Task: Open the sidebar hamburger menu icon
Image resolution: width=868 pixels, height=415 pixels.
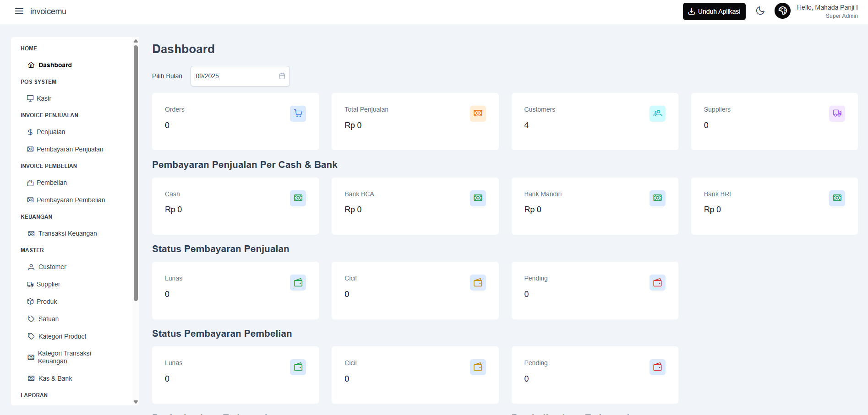Action: coord(19,11)
